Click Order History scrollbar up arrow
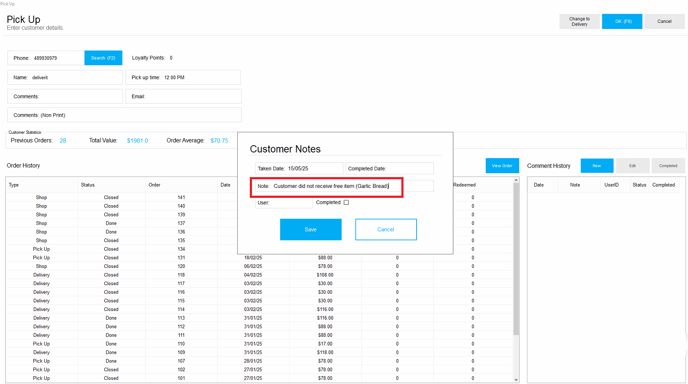The image size is (688, 384). [x=516, y=180]
